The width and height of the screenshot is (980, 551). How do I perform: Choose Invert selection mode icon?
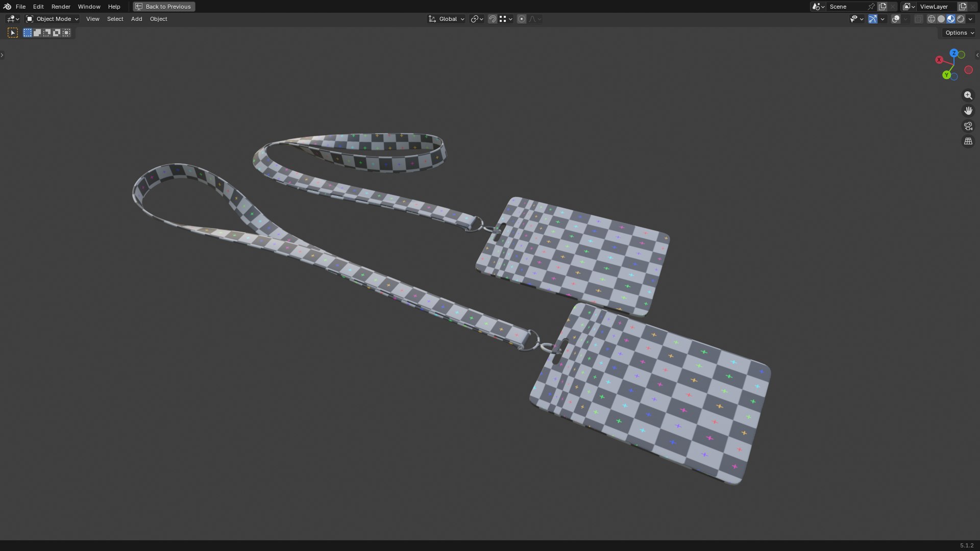click(57, 33)
